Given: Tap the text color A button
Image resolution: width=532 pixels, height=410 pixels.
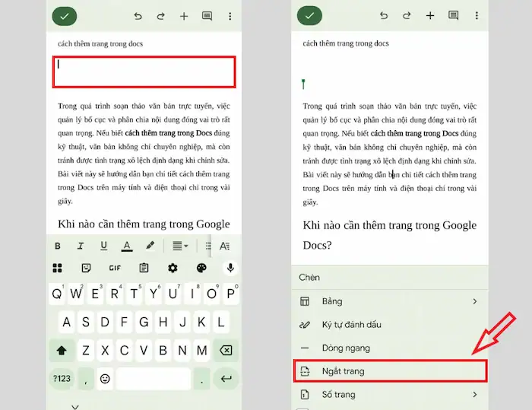Looking at the screenshot, I should point(126,246).
